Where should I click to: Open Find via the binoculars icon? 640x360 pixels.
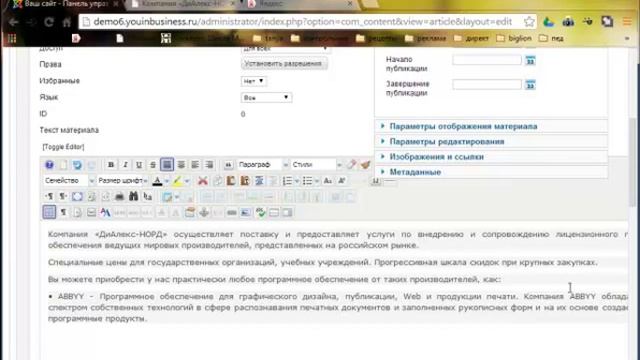[133, 197]
